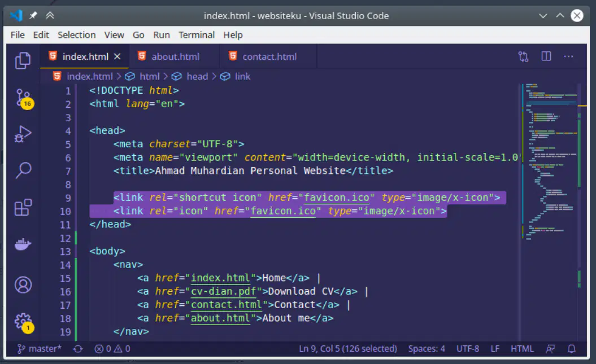The width and height of the screenshot is (596, 364).
Task: Click the charset meta tag on line 5
Action: (x=179, y=144)
